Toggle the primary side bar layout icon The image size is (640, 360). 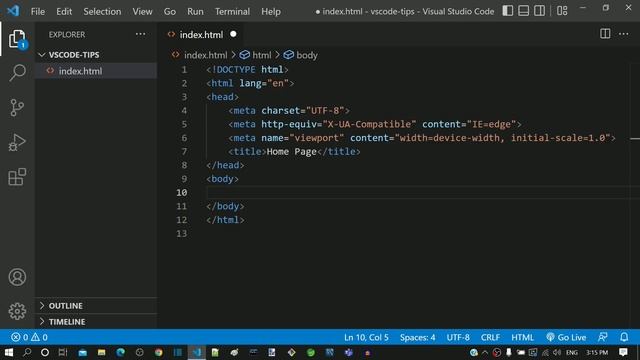[x=508, y=11]
